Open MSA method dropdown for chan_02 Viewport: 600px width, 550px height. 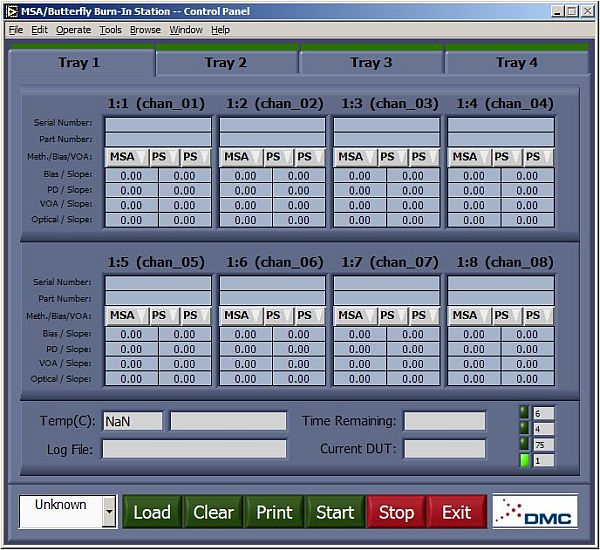click(x=241, y=157)
